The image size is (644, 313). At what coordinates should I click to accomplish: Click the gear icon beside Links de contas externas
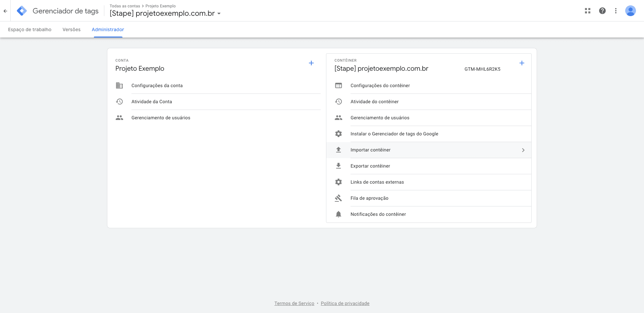click(338, 182)
